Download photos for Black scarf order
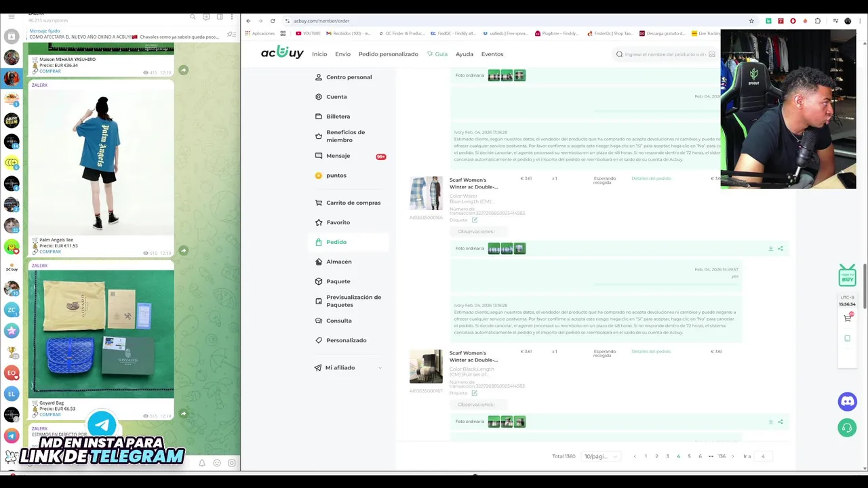 (770, 422)
